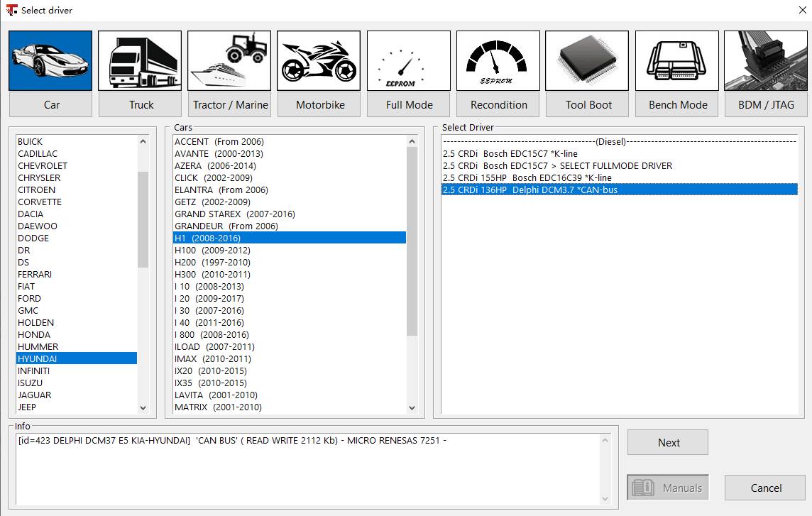Select ACCENT (From 2006) model
This screenshot has height=516, width=812.
coord(290,141)
